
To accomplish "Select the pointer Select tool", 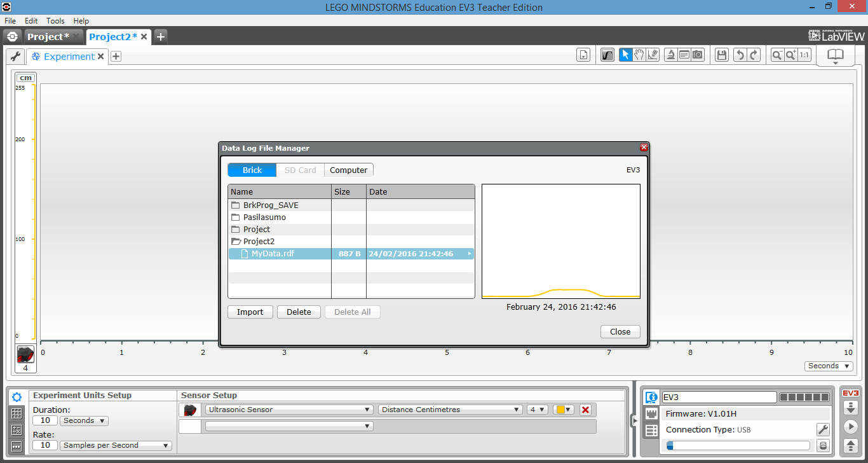I will [626, 55].
